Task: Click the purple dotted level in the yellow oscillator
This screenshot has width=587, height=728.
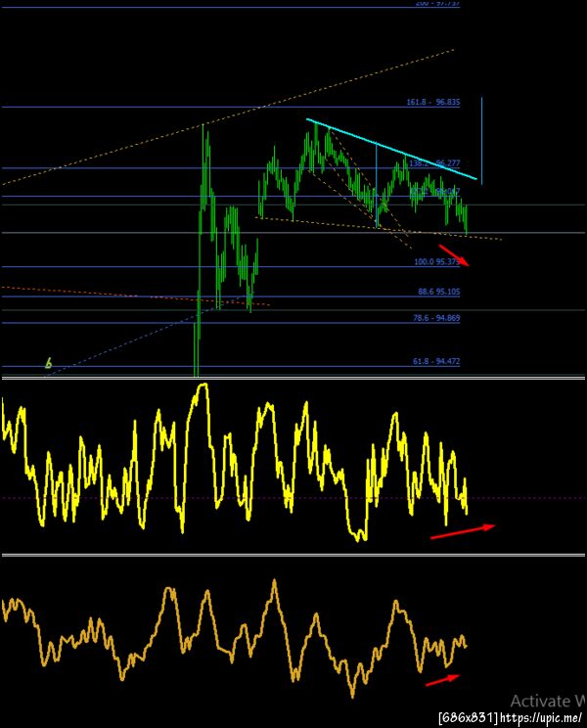Action: tap(293, 498)
